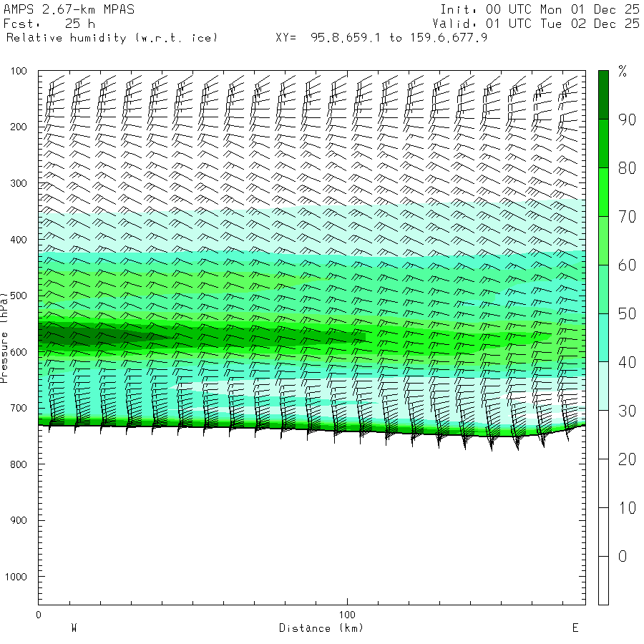Click the distance axis label '100'
Screen dimensions: 644x644
(x=347, y=615)
